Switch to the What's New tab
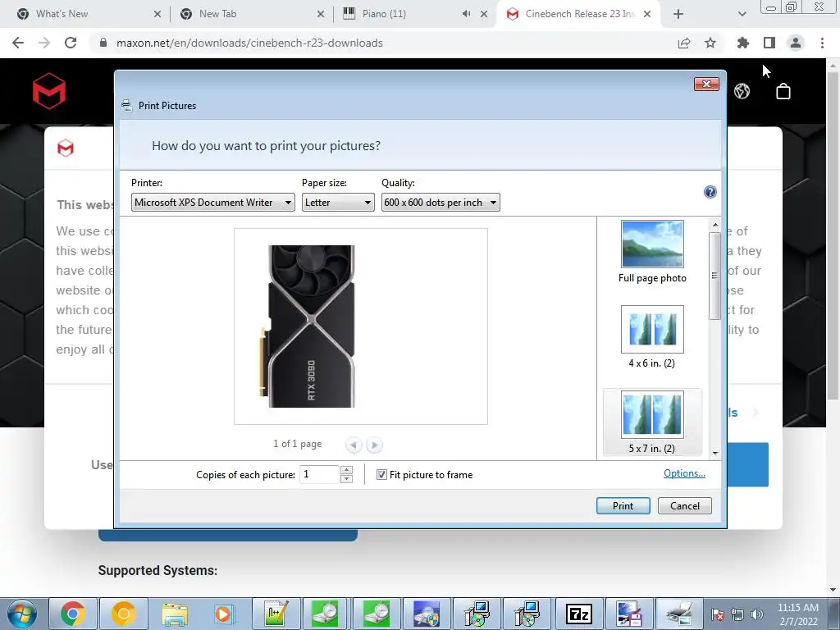This screenshot has width=840, height=630. click(89, 14)
